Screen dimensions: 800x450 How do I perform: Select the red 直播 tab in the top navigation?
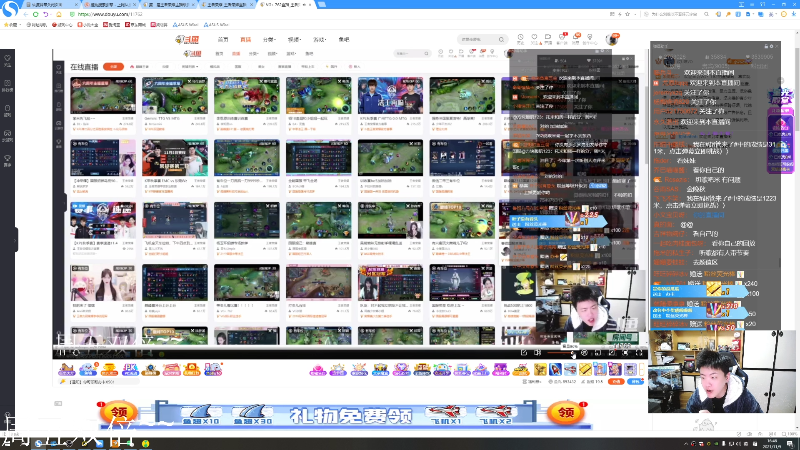(245, 39)
